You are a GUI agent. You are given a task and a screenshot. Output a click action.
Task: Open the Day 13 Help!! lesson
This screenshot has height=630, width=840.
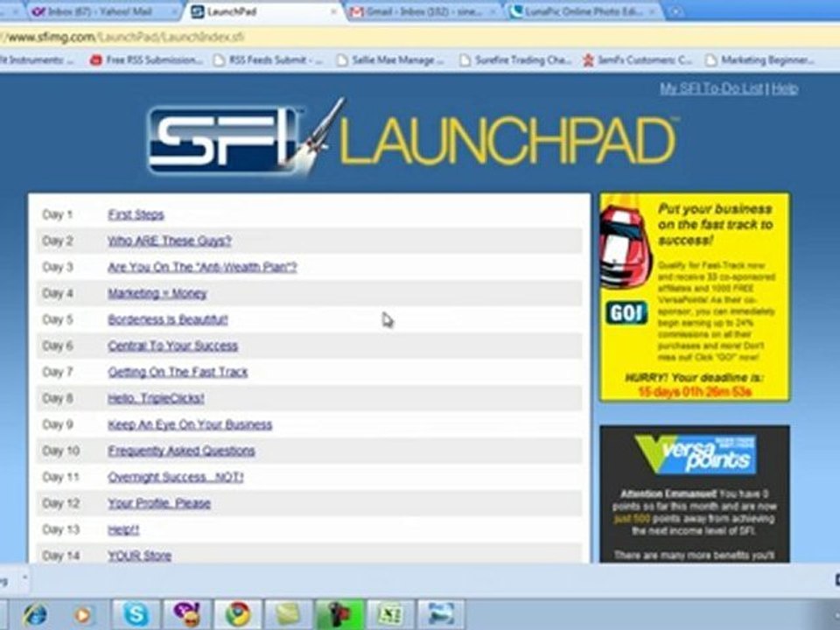tap(123, 530)
